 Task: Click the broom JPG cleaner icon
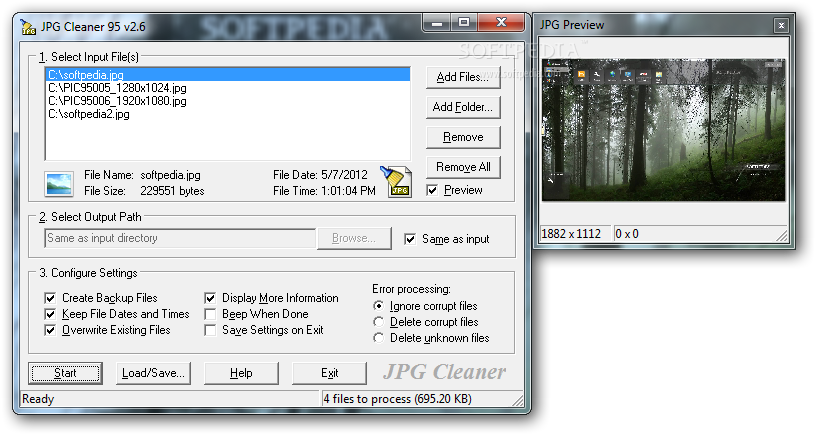click(x=397, y=182)
